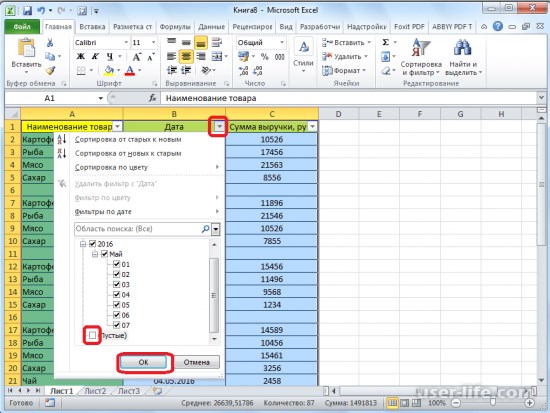Click the Bold (Ж) formatting icon
Viewport: 550px width, 413px height.
coord(80,56)
